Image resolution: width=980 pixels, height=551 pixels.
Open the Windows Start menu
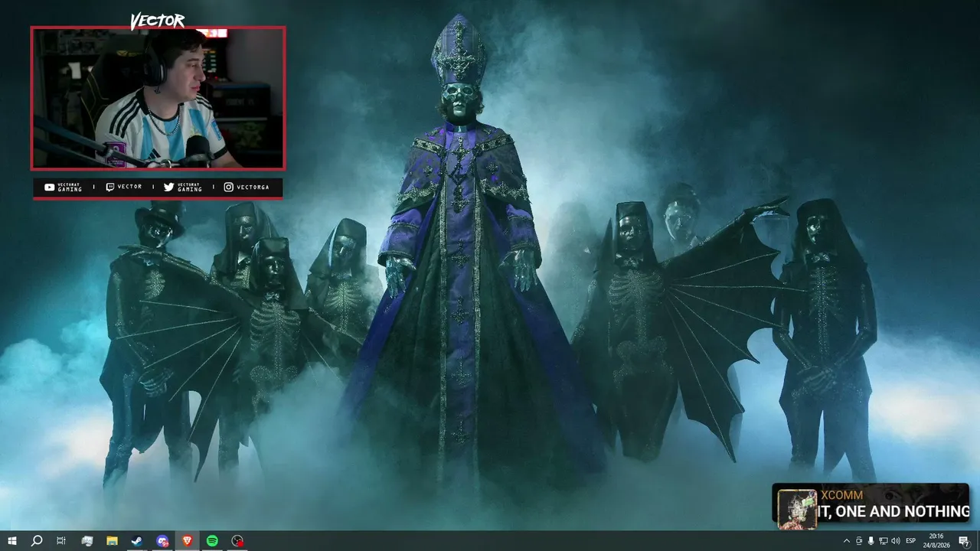pyautogui.click(x=11, y=541)
